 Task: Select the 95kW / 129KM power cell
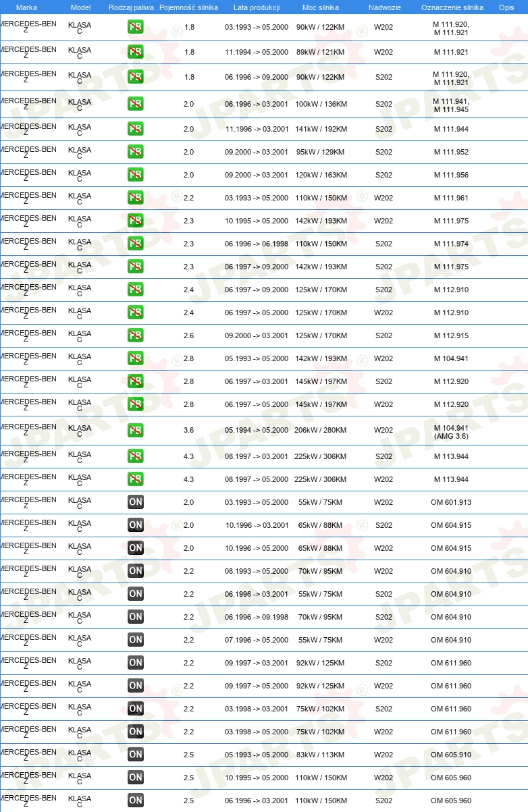[x=320, y=152]
